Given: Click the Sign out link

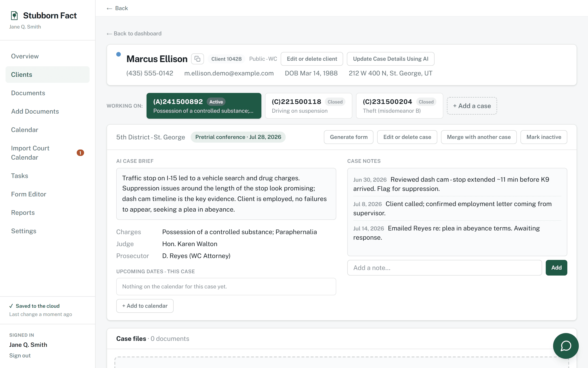Looking at the screenshot, I should [x=20, y=356].
